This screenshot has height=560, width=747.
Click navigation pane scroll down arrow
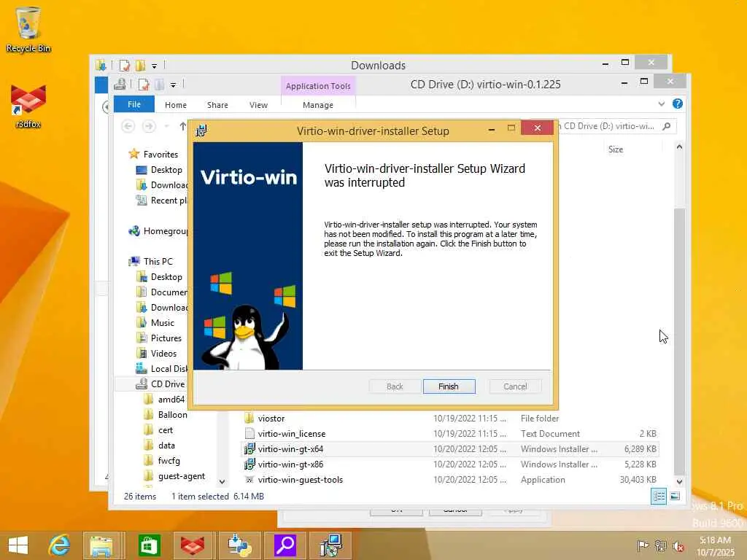click(x=222, y=482)
